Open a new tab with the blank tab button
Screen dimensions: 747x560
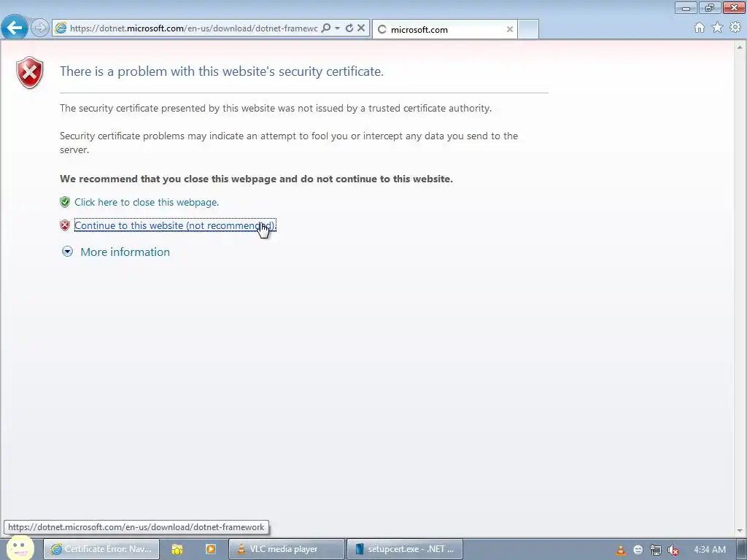tap(528, 29)
